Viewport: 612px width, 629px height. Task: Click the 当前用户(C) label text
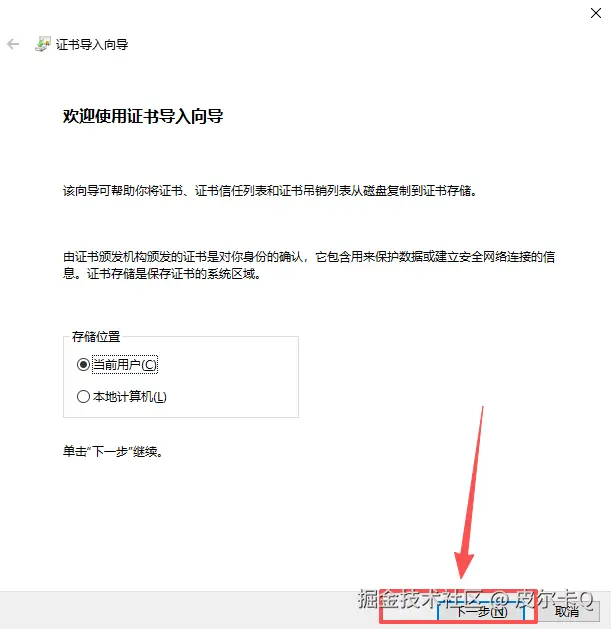tap(125, 365)
